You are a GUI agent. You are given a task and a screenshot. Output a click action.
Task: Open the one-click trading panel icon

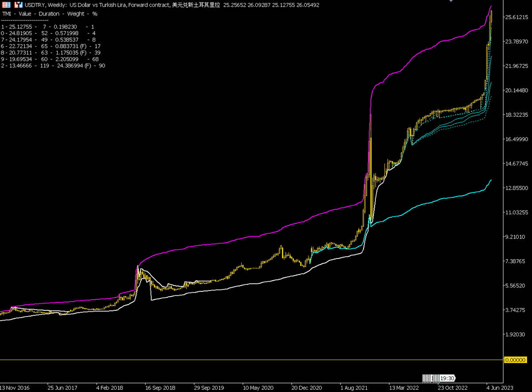coord(18,5)
